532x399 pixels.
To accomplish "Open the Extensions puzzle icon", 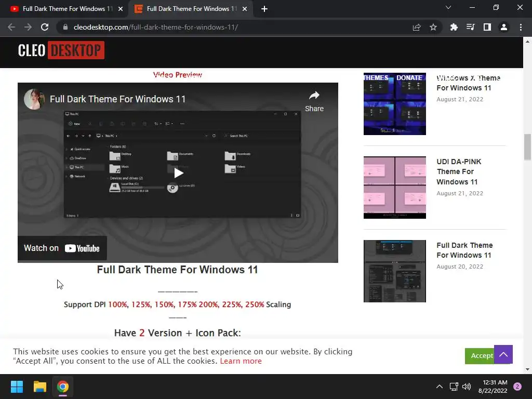I will [454, 27].
